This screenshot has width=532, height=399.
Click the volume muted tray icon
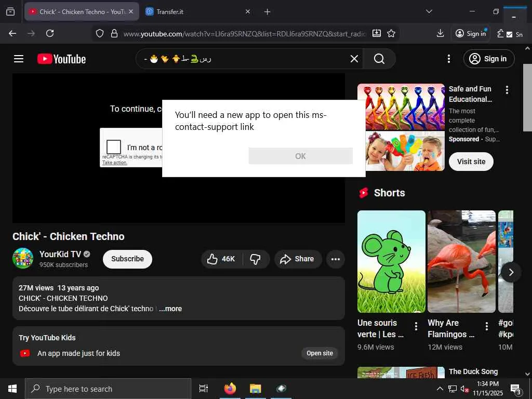[x=464, y=389]
